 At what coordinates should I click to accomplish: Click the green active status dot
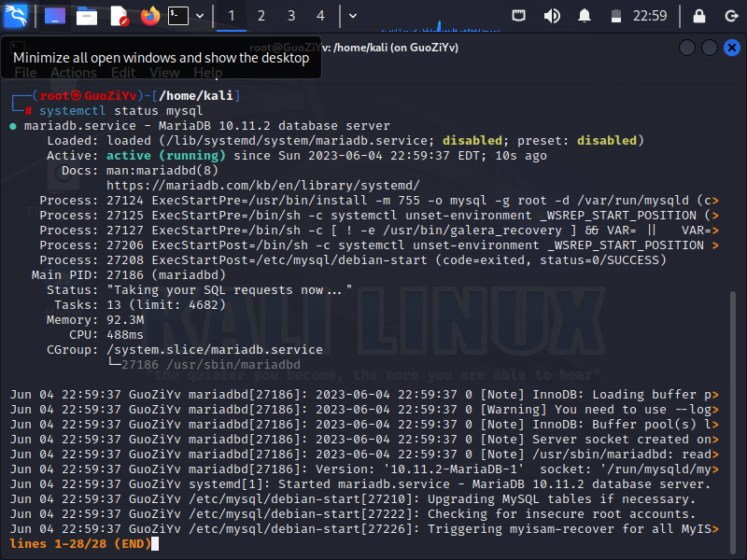(x=13, y=126)
